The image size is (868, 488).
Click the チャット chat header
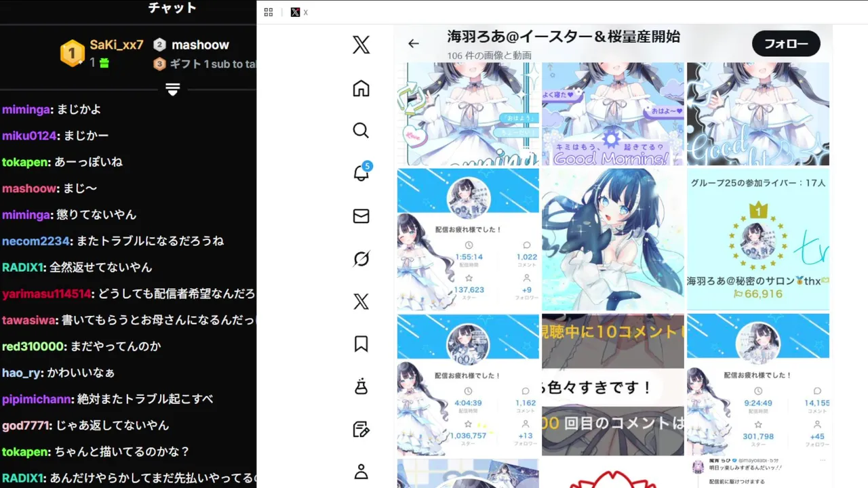click(x=172, y=8)
